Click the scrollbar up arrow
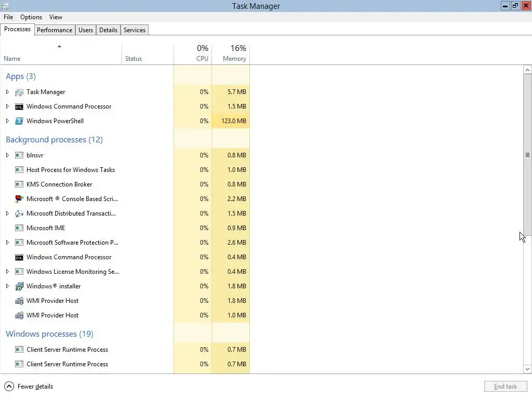The image size is (532, 399). pos(527,70)
